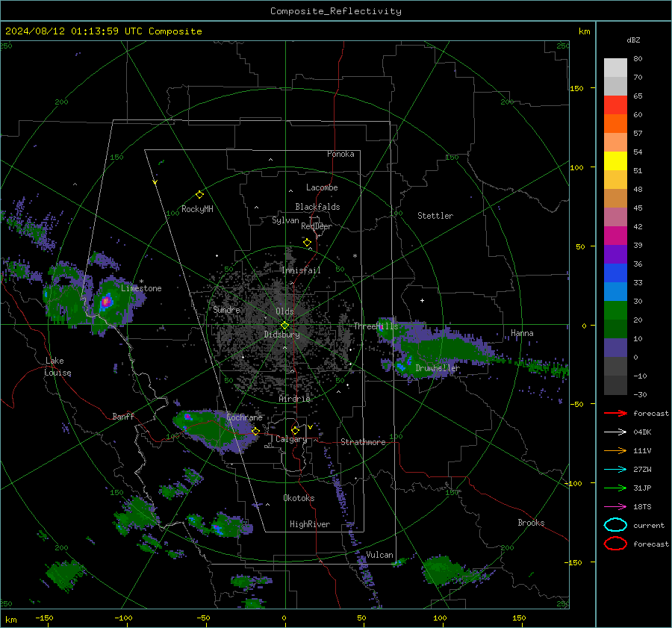Image resolution: width=672 pixels, height=628 pixels.
Task: Click the Drumheller city label
Action: (x=438, y=368)
